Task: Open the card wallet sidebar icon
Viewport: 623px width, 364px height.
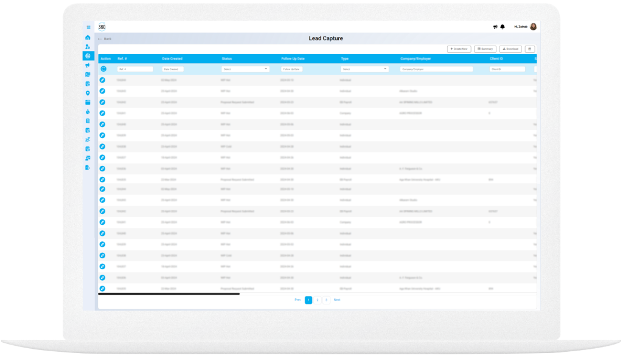Action: [x=88, y=103]
